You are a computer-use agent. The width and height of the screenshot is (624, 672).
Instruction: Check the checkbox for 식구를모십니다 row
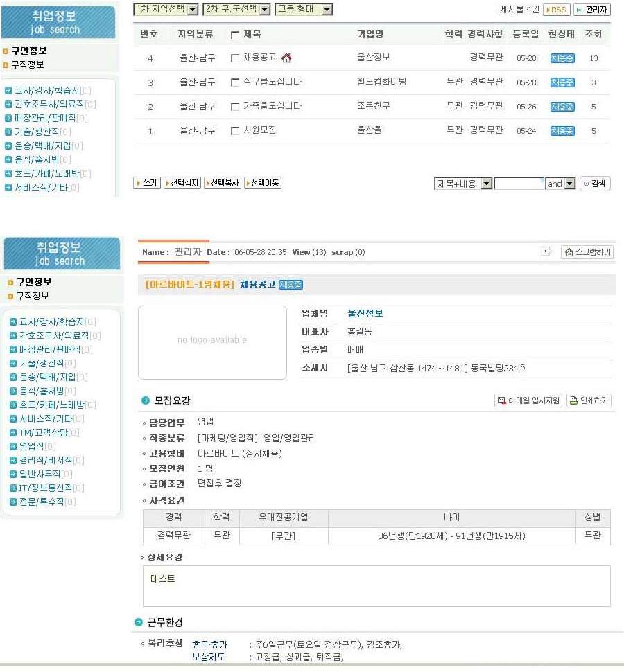click(x=234, y=82)
